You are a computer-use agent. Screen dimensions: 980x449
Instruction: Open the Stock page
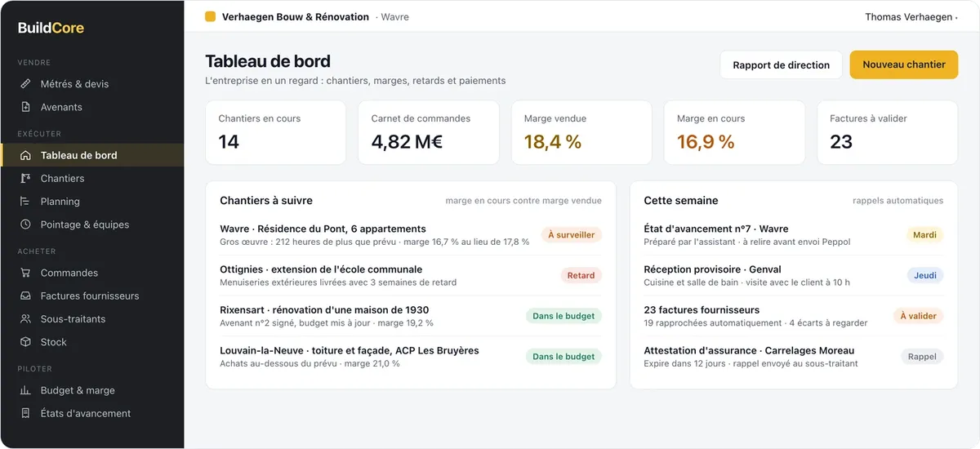pyautogui.click(x=91, y=341)
